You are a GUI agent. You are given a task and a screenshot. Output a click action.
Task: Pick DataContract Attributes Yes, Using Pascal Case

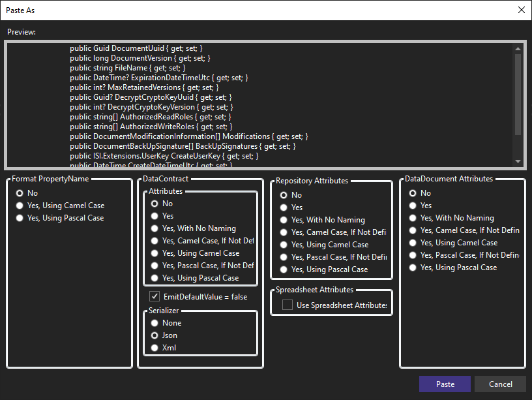coord(155,278)
